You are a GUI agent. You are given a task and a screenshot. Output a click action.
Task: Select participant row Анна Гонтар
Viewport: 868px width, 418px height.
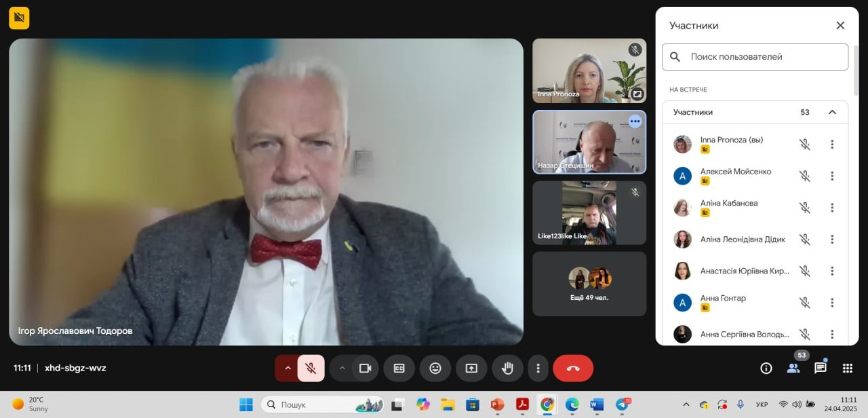tap(755, 303)
